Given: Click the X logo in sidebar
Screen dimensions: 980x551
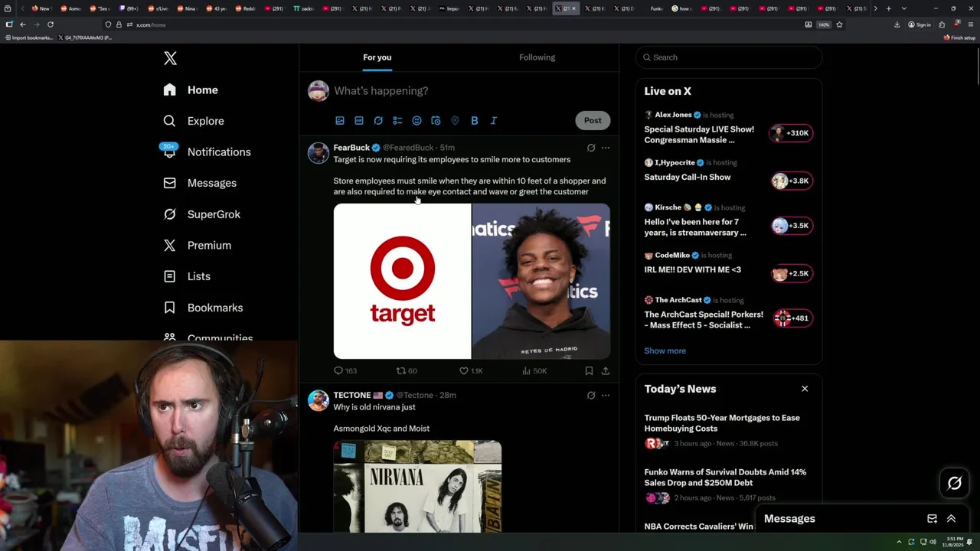Looking at the screenshot, I should 170,58.
